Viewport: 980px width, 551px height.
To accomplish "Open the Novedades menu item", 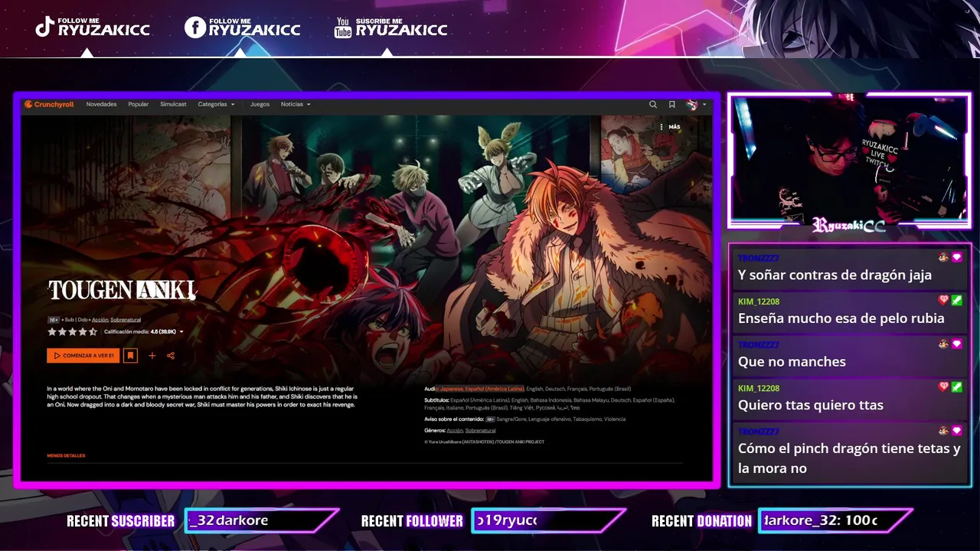I will (x=101, y=104).
